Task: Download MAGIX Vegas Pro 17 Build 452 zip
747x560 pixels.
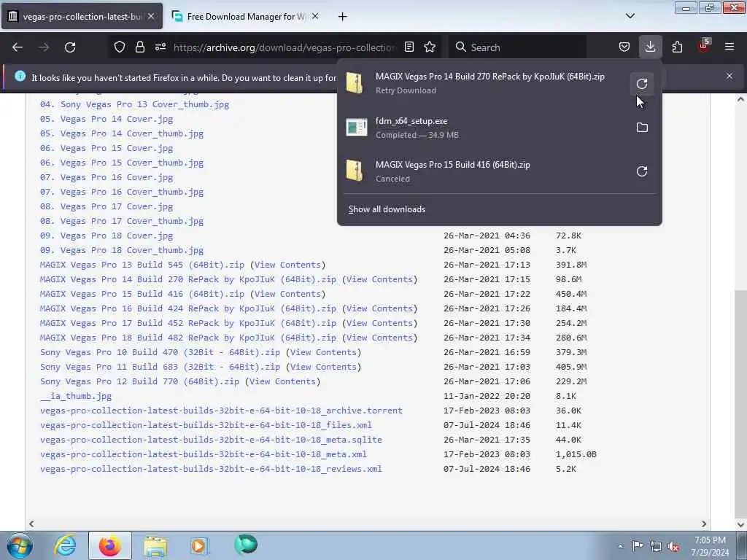Action: 188,323
